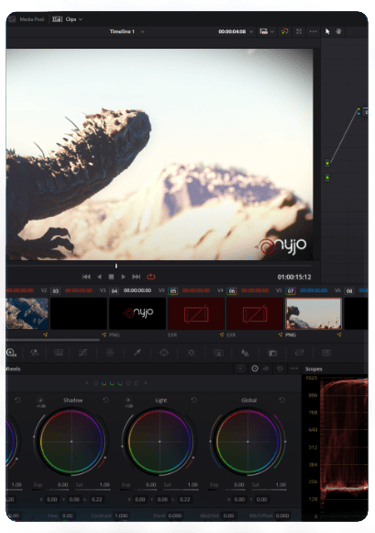Open the Color Warper palette icon
The height and width of the screenshot is (533, 375).
[x=110, y=353]
